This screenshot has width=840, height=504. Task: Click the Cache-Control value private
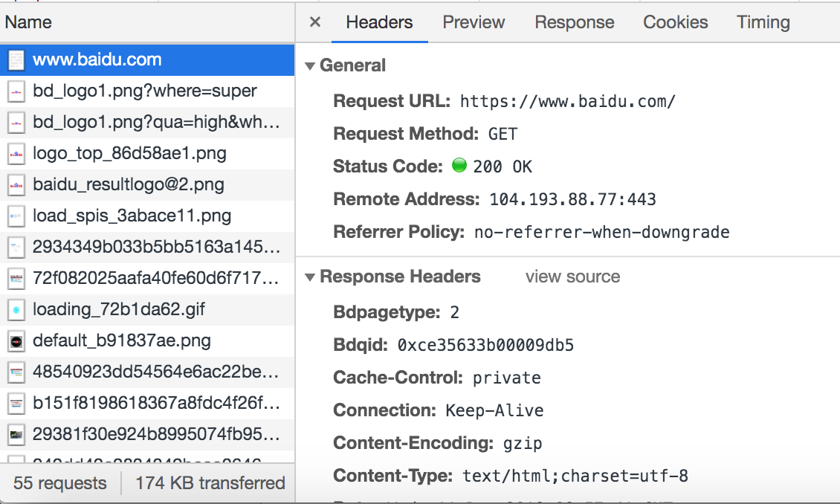(x=507, y=378)
